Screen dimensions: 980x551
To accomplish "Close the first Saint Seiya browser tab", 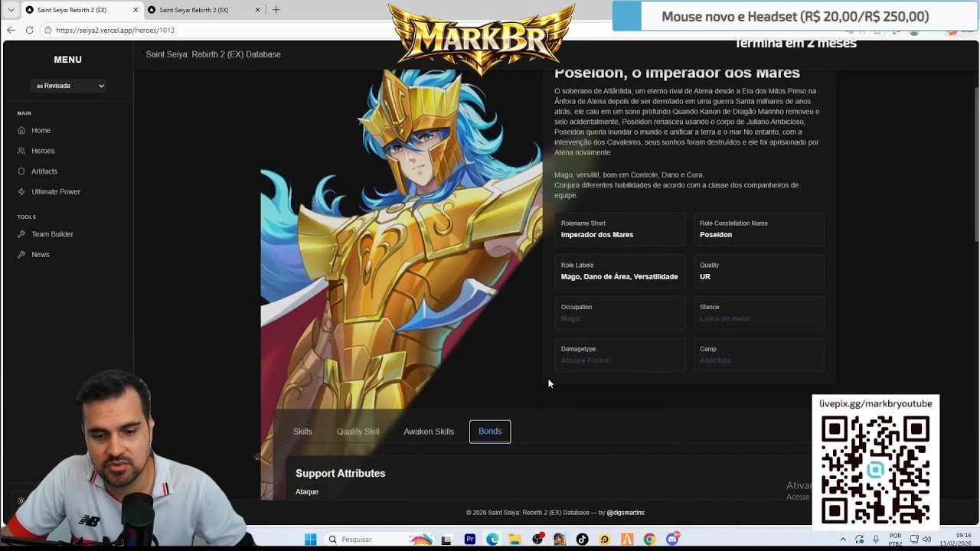I will (136, 10).
